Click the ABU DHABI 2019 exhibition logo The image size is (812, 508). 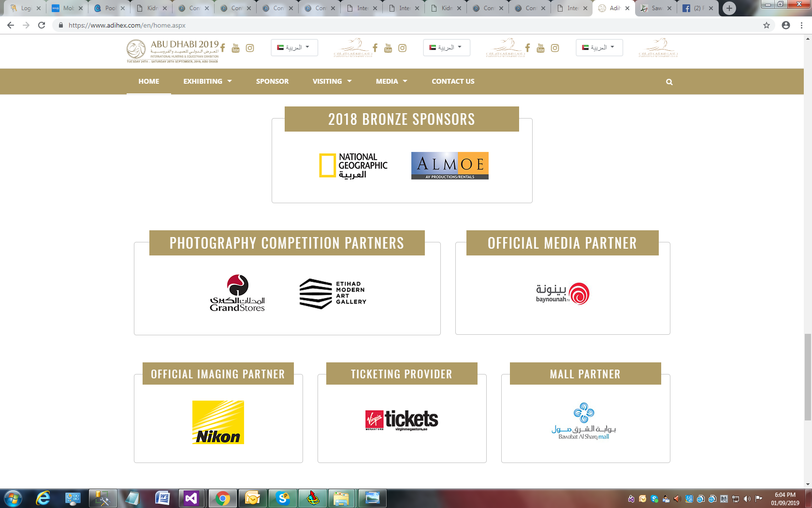pos(173,51)
